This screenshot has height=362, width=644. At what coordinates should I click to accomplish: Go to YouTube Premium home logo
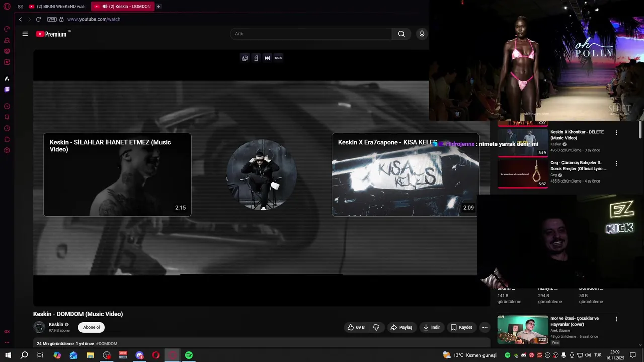pos(53,34)
